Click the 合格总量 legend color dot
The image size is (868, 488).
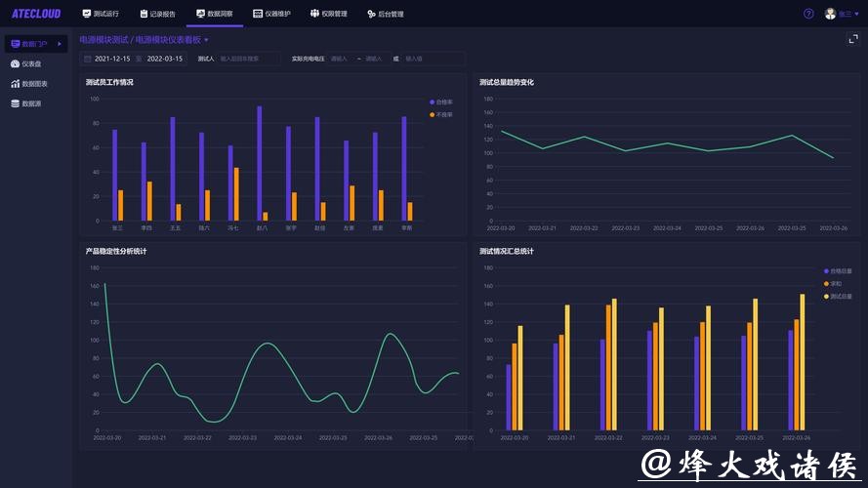(826, 271)
